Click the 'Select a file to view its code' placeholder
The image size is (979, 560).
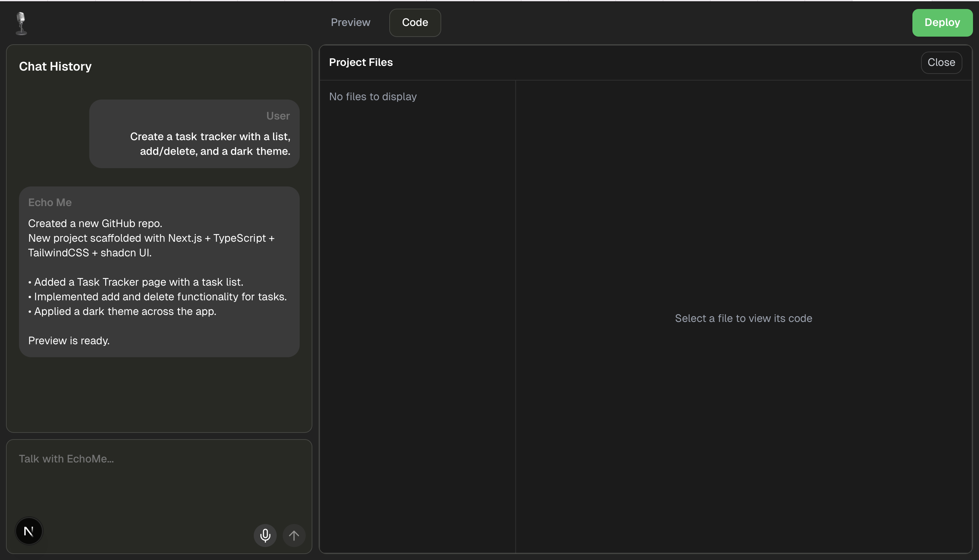tap(743, 318)
